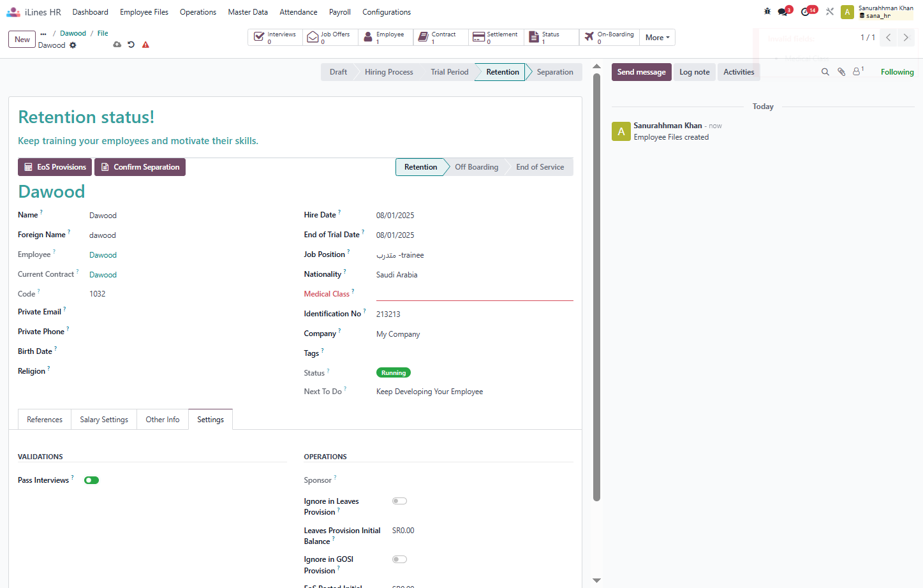Image resolution: width=923 pixels, height=588 pixels.
Task: Open the Medical Class dropdown field
Action: [475, 293]
